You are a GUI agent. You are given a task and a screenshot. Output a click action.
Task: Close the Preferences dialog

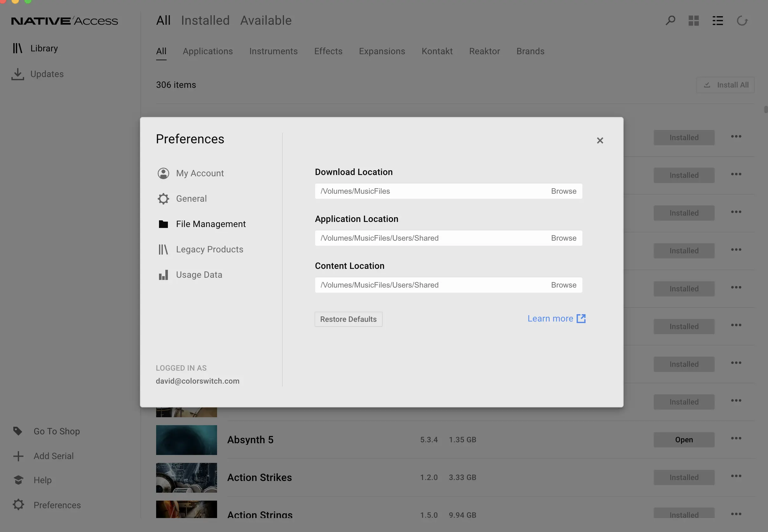(x=600, y=140)
